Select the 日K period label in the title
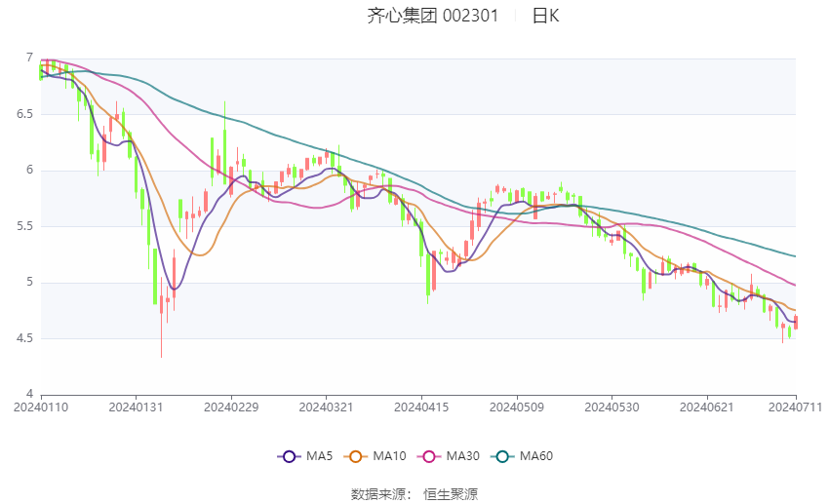 545,16
